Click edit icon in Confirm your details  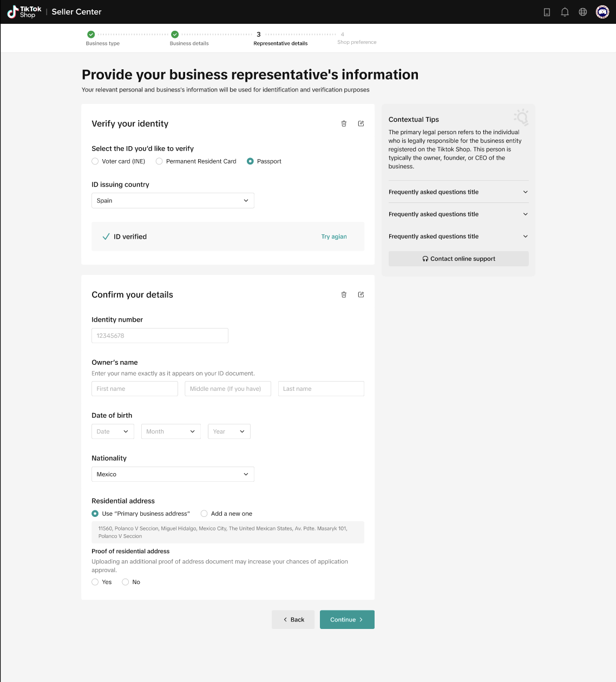[361, 294]
